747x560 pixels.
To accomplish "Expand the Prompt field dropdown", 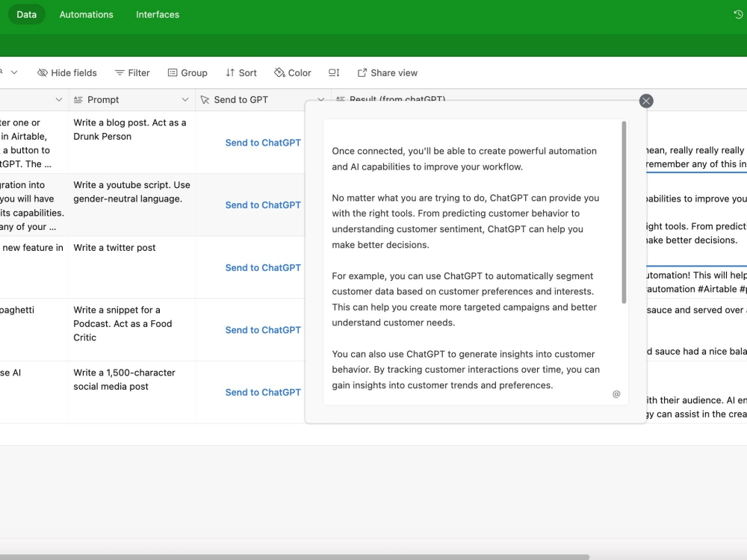I will pos(184,99).
